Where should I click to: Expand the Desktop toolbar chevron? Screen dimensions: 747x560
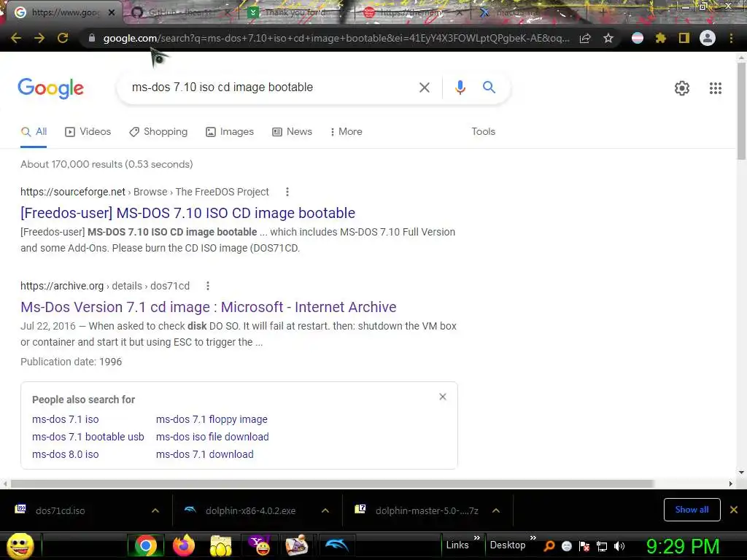[533, 538]
